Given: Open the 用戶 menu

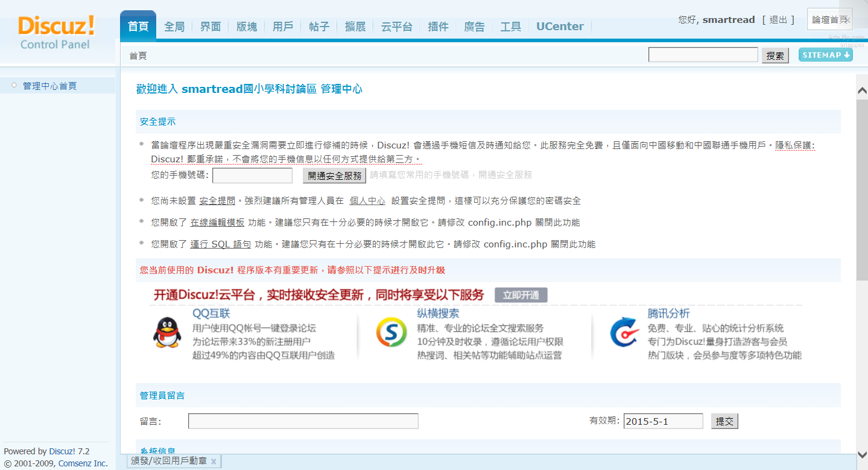Looking at the screenshot, I should pos(283,27).
